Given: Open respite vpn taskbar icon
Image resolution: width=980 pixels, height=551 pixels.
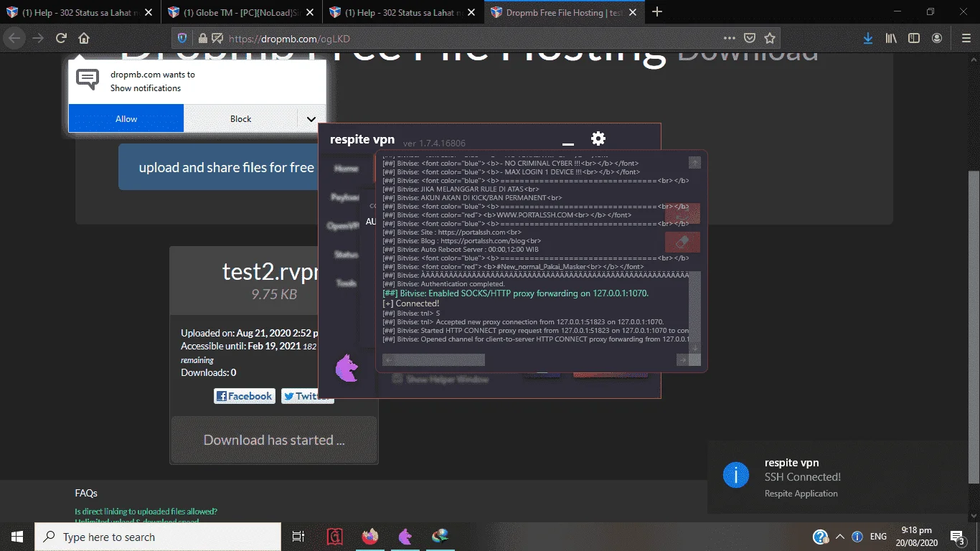Looking at the screenshot, I should tap(405, 537).
